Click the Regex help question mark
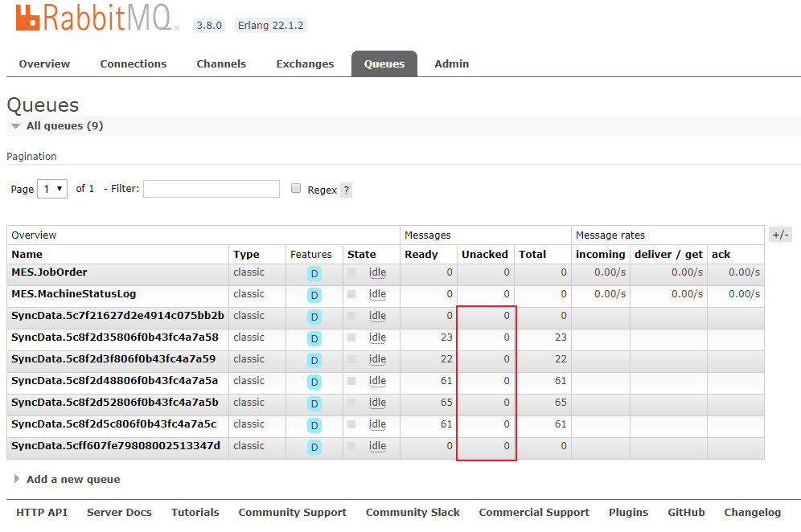Viewport: 801px width, 532px height. point(347,190)
